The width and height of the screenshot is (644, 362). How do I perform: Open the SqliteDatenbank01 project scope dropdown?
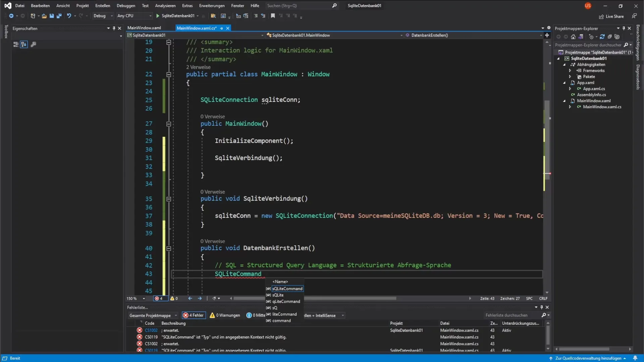pyautogui.click(x=195, y=35)
